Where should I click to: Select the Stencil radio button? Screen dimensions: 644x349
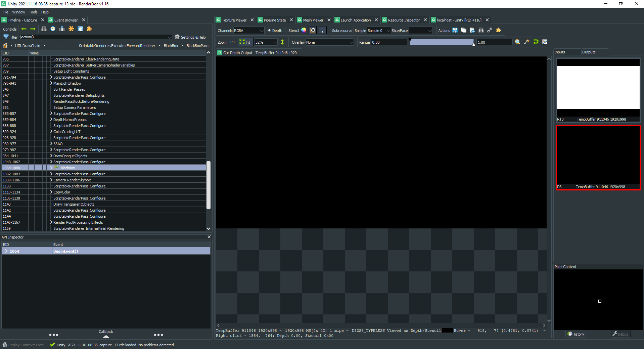pos(286,31)
